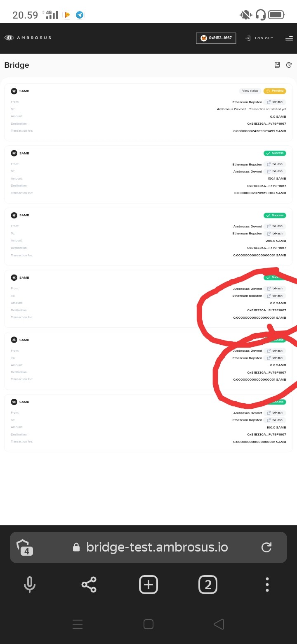Viewport: 297px width, 644px height.
Task: Open the tab switcher showing 2 tabs
Action: (208, 585)
